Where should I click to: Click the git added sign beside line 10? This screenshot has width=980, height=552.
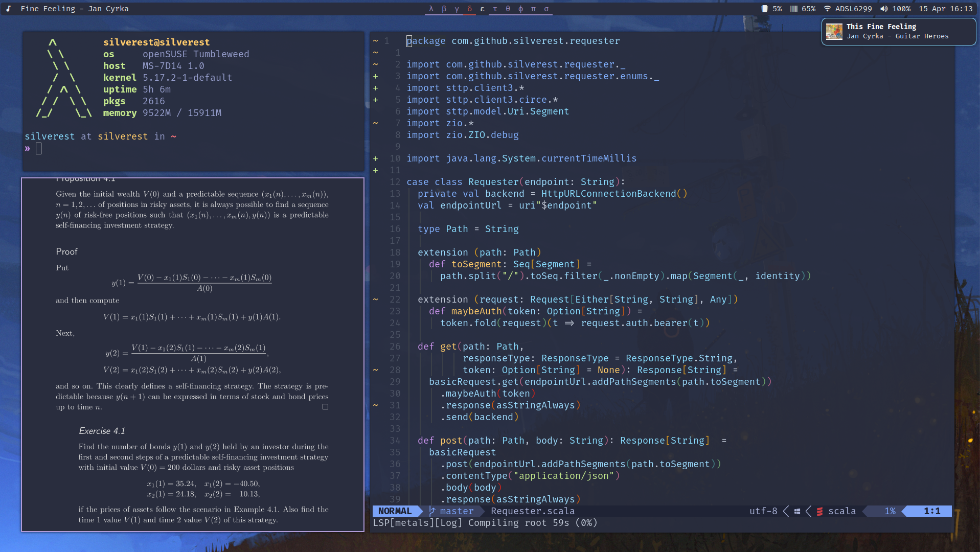coord(375,158)
